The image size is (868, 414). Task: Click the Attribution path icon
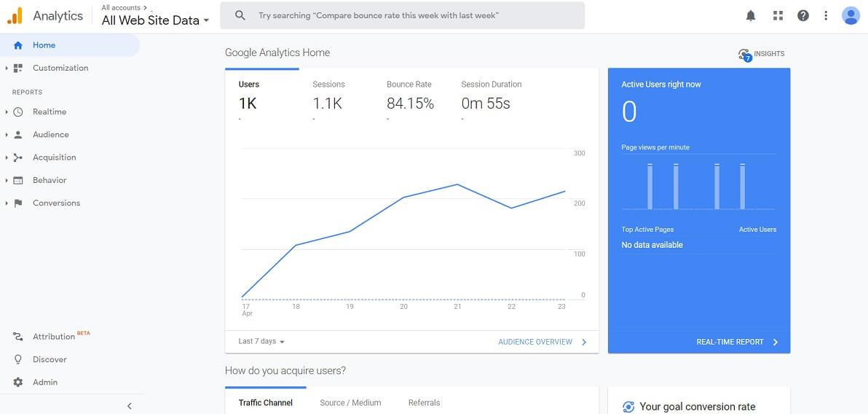tap(17, 337)
